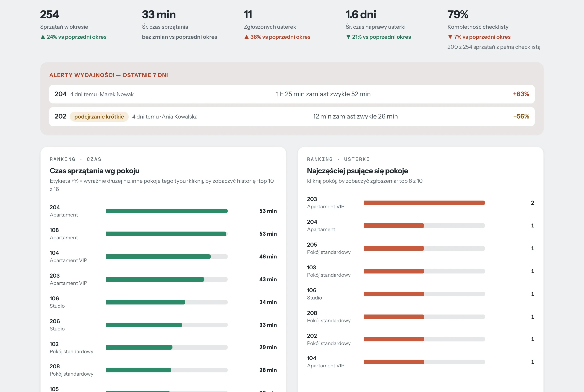The width and height of the screenshot is (584, 392).
Task: Open room 202 Pokój standardowy in faults ranking
Action: (x=421, y=339)
